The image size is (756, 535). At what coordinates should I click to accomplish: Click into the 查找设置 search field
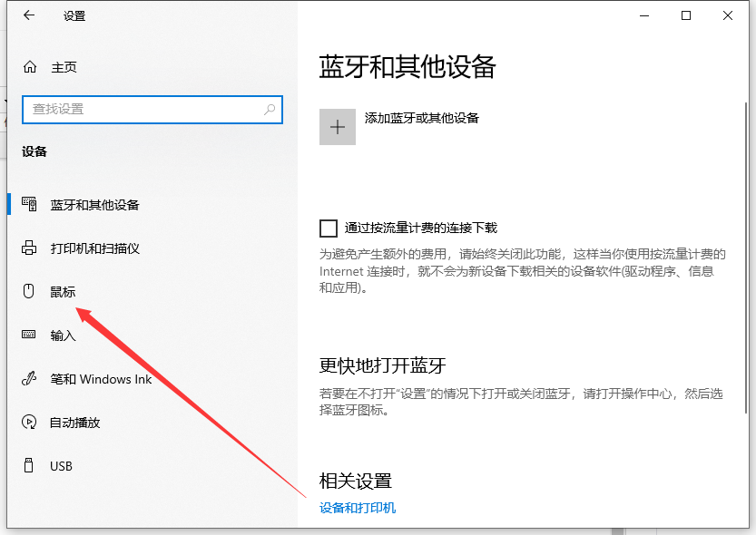coord(145,109)
